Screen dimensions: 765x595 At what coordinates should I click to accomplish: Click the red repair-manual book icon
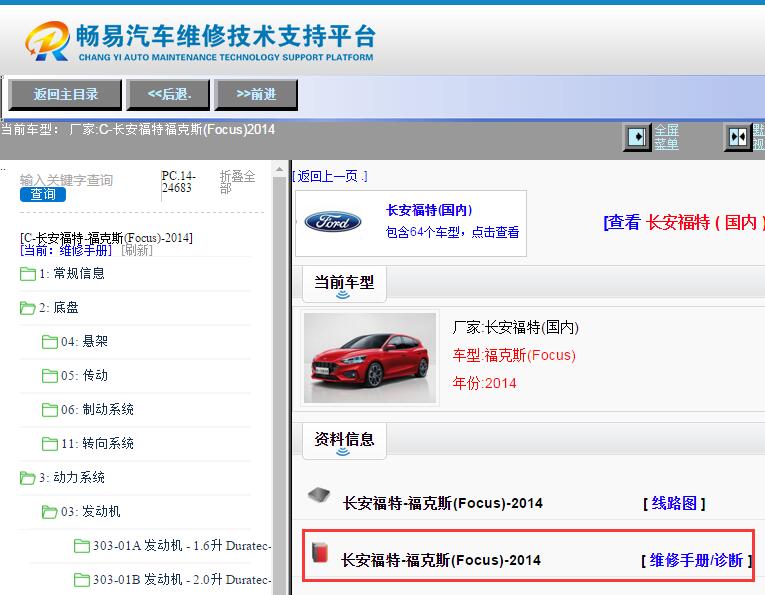tap(320, 552)
